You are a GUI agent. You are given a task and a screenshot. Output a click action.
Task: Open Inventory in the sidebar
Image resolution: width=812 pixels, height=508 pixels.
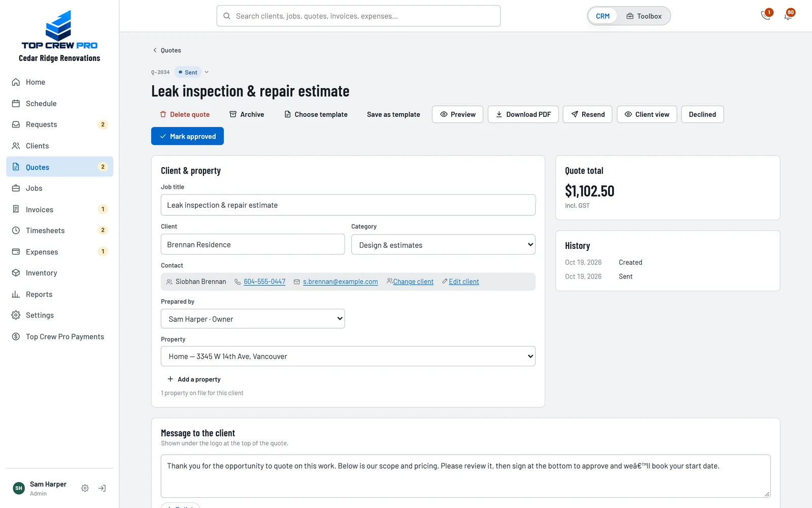coord(59,273)
